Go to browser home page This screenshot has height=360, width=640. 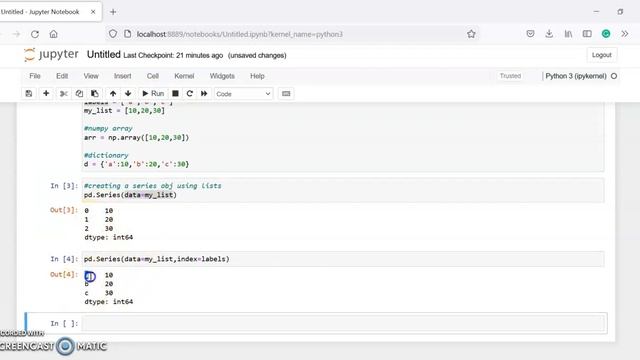pos(53,34)
